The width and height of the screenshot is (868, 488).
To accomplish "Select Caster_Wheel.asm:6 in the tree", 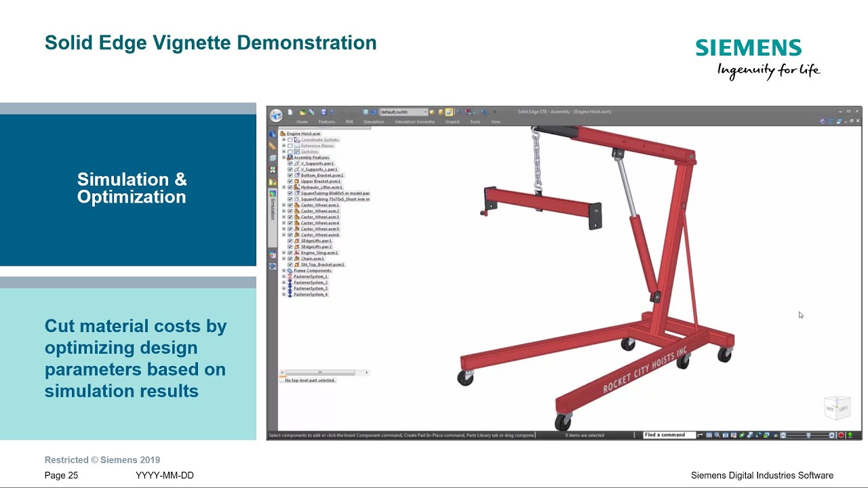I will click(320, 235).
